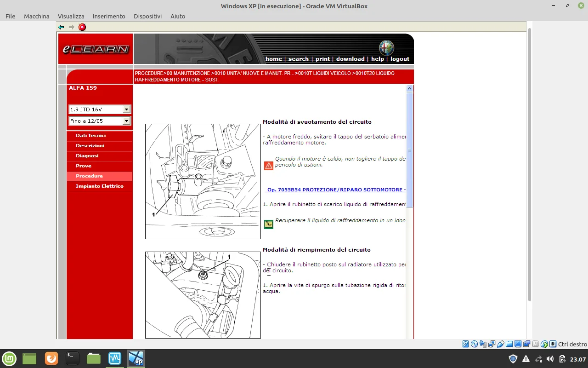Click the red stop/close icon in toolbar
Image resolution: width=588 pixels, height=368 pixels.
(82, 27)
